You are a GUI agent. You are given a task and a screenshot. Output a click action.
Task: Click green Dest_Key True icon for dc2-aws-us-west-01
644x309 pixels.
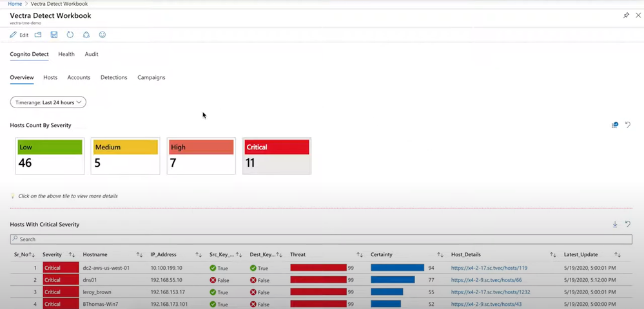pyautogui.click(x=253, y=268)
